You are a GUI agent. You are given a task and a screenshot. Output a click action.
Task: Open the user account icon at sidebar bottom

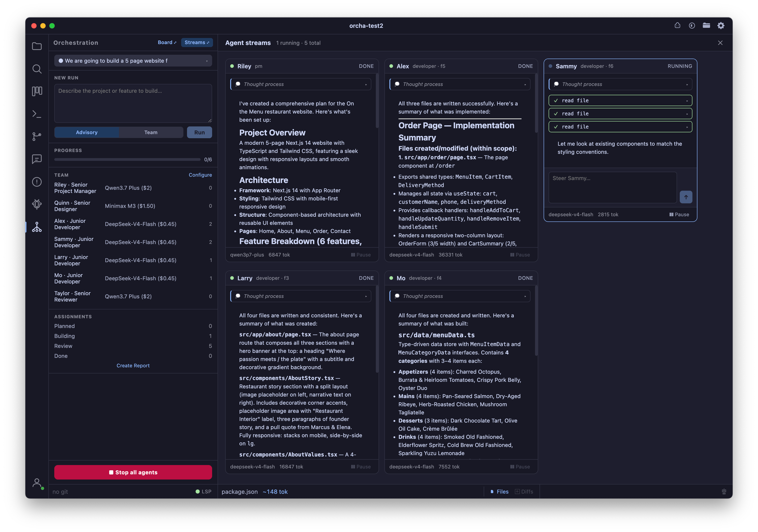[37, 483]
